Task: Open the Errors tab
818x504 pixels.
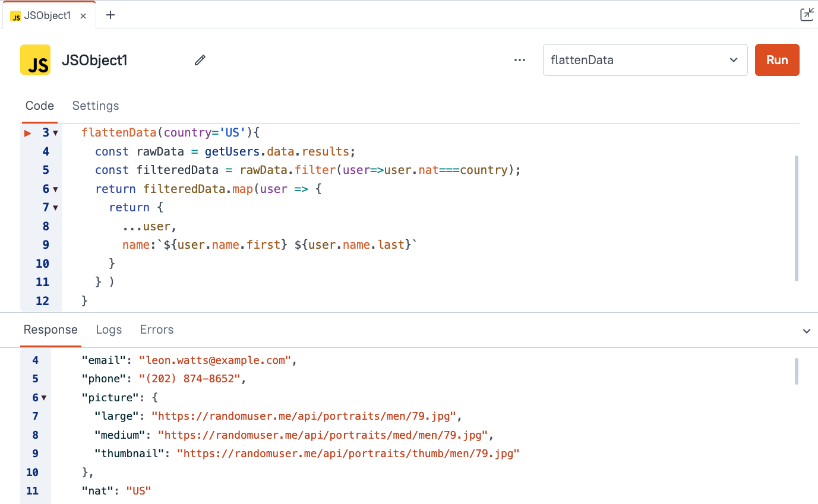Action: [x=157, y=329]
